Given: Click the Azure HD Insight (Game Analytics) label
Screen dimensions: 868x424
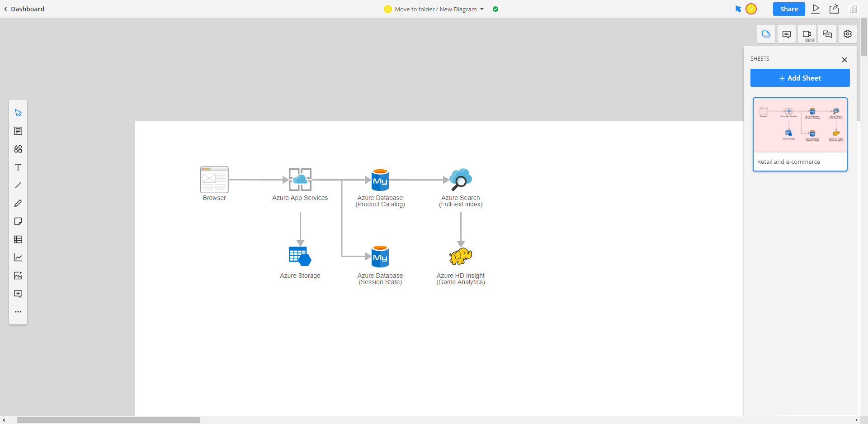Looking at the screenshot, I should 461,279.
